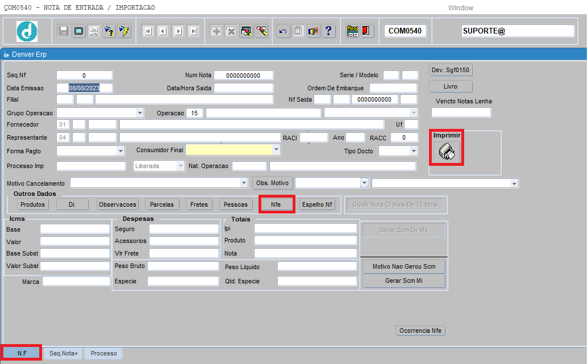Click the Num Nota input field
The image size is (588, 364).
243,76
